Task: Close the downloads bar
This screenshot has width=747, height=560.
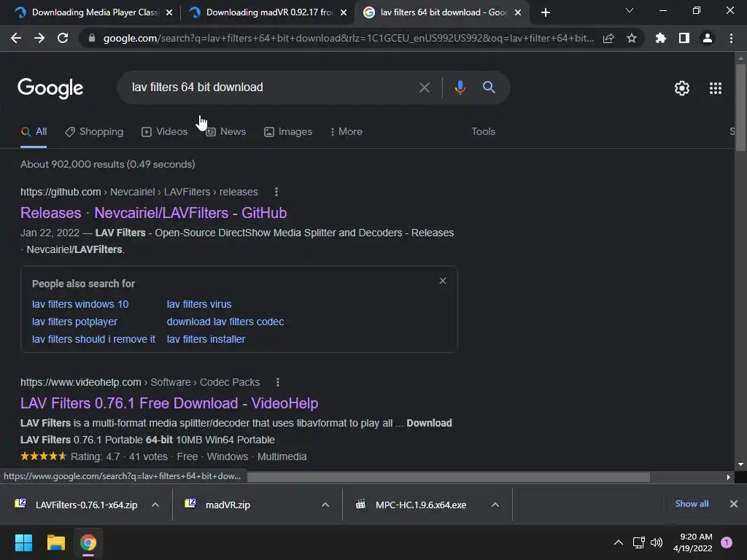Action: [734, 504]
